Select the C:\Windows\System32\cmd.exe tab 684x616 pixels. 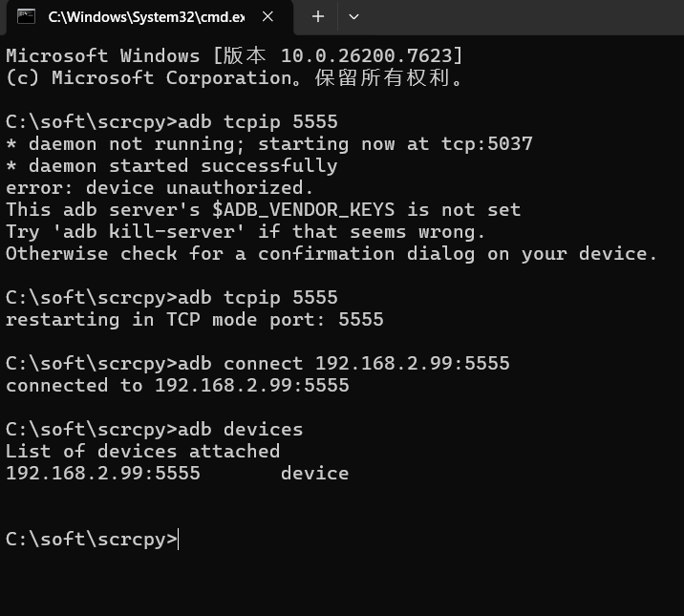pyautogui.click(x=143, y=16)
